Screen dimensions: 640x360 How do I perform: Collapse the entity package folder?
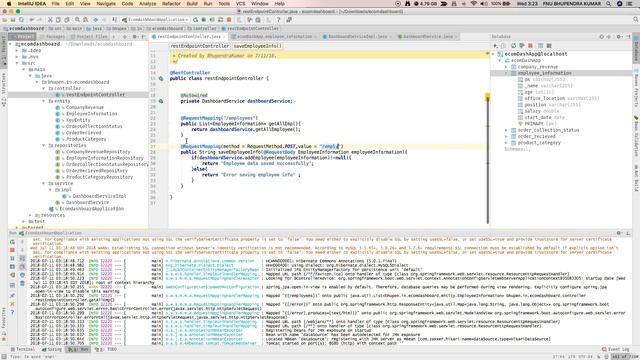[x=44, y=101]
